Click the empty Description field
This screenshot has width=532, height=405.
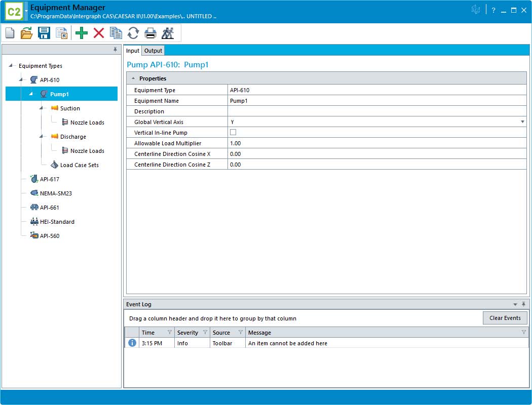click(x=377, y=111)
